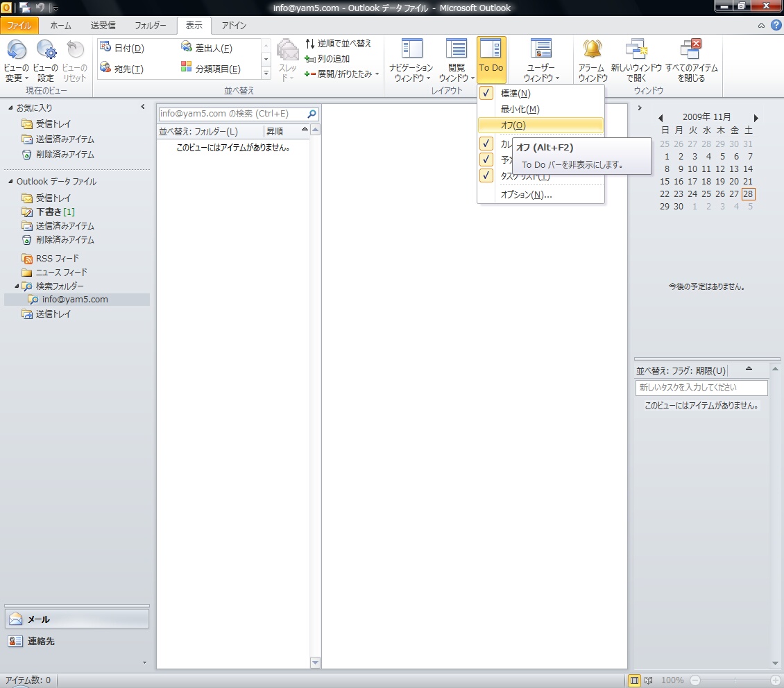Go to previous month in calendar
The height and width of the screenshot is (688, 784).
[x=661, y=118]
